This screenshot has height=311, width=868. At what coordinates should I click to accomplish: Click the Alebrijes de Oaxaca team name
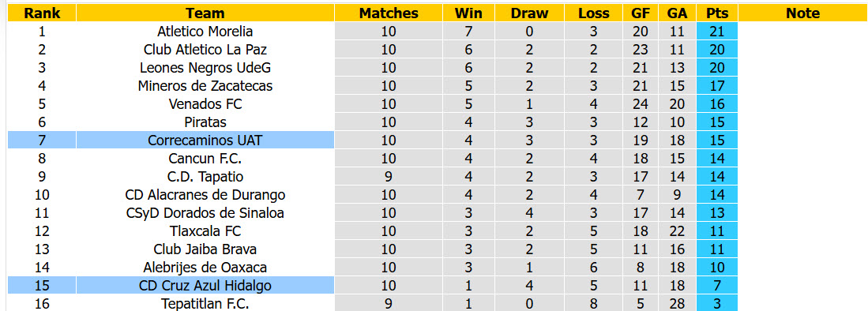click(205, 268)
